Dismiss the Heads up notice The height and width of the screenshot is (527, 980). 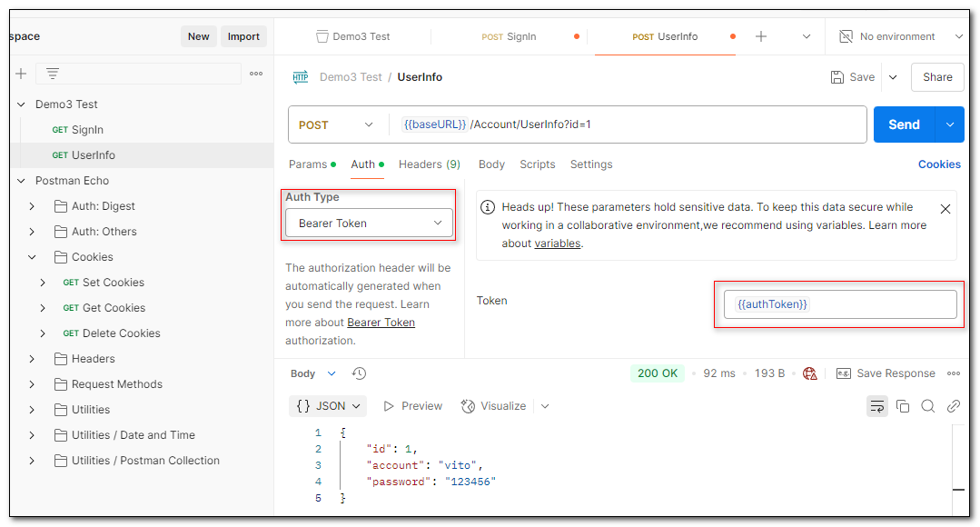(x=945, y=209)
